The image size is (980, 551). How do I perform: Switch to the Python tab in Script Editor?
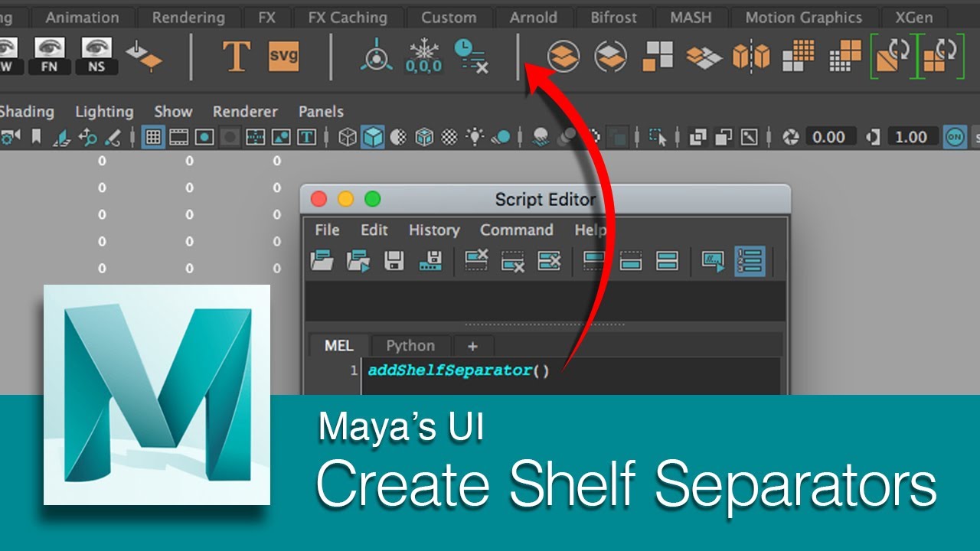pyautogui.click(x=410, y=346)
